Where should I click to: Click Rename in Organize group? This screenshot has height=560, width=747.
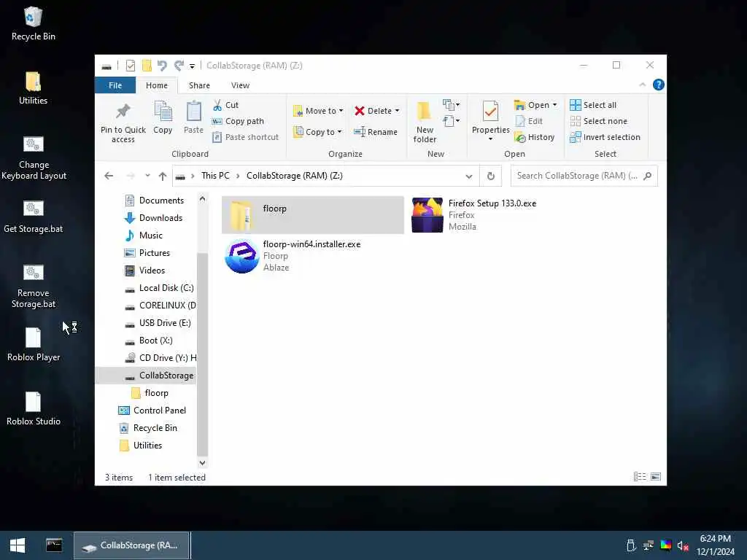click(x=376, y=132)
